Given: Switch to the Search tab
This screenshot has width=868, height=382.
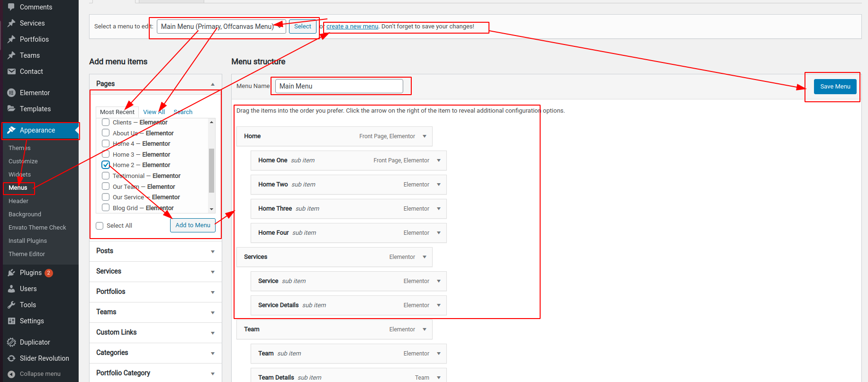Looking at the screenshot, I should (183, 112).
